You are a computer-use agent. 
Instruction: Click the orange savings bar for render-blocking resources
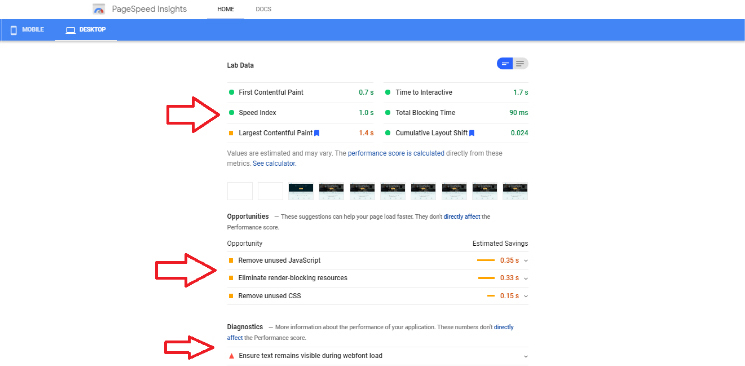[487, 278]
